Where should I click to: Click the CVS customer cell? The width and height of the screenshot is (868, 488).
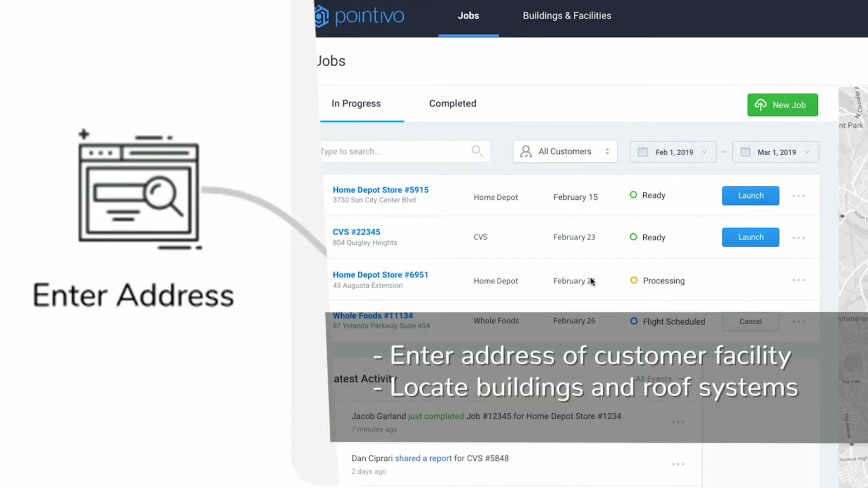(x=480, y=237)
